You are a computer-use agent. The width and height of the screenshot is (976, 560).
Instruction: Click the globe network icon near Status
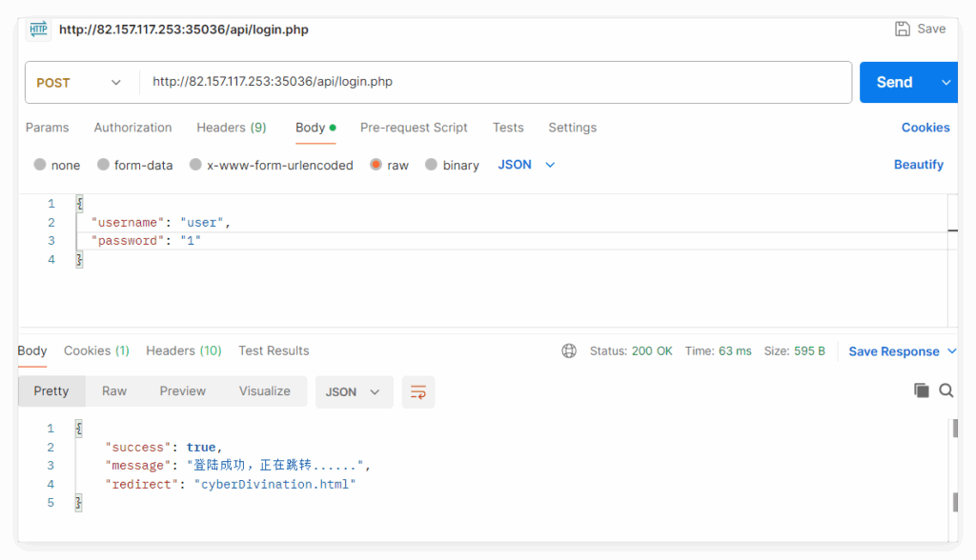[x=569, y=350]
